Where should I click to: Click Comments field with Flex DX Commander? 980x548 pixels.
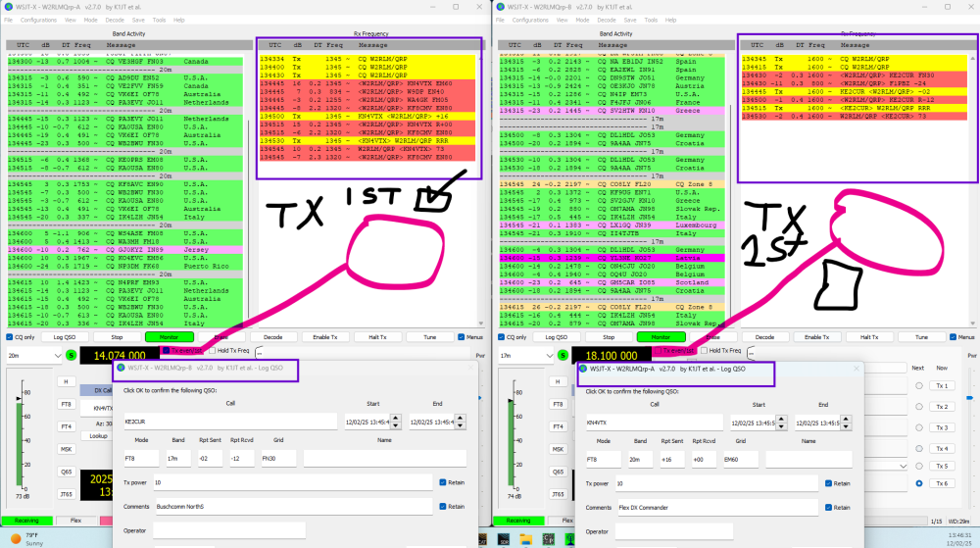717,508
